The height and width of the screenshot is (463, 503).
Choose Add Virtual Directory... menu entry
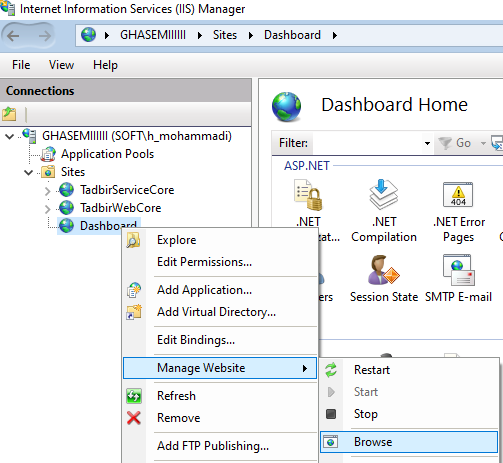(220, 312)
